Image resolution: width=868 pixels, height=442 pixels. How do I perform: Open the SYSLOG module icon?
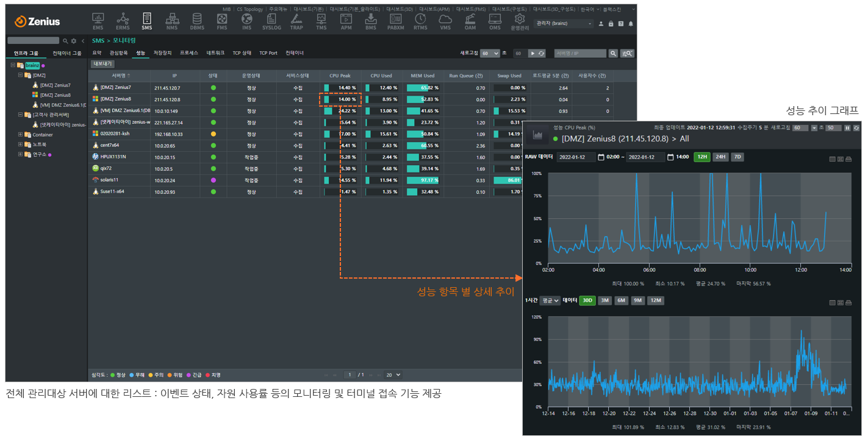[271, 21]
